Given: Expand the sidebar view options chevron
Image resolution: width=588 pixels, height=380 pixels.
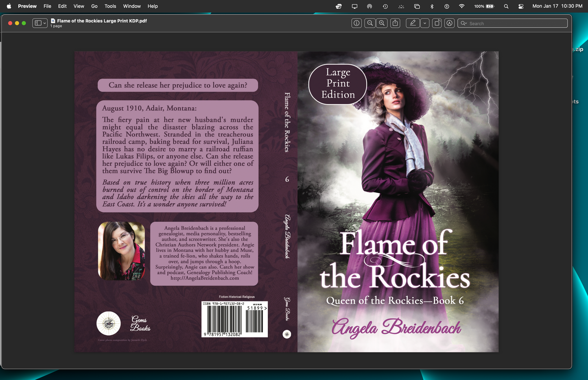Looking at the screenshot, I should (45, 23).
